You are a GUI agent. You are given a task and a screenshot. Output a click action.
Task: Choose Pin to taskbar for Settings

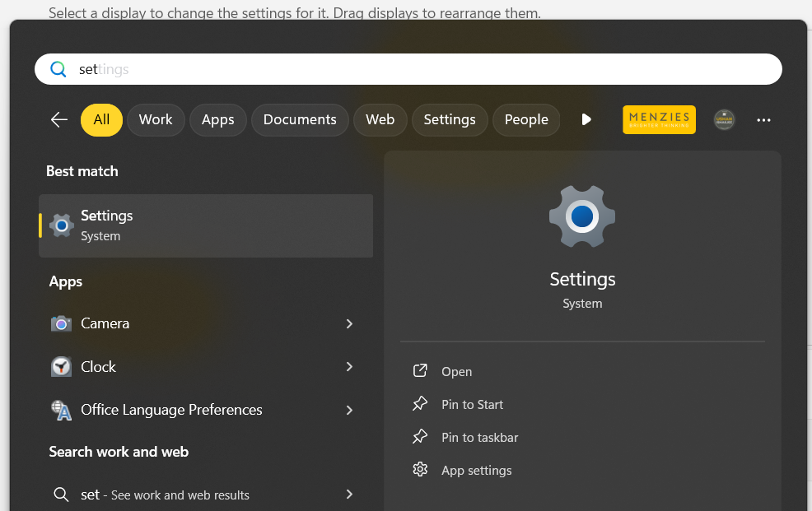(479, 438)
